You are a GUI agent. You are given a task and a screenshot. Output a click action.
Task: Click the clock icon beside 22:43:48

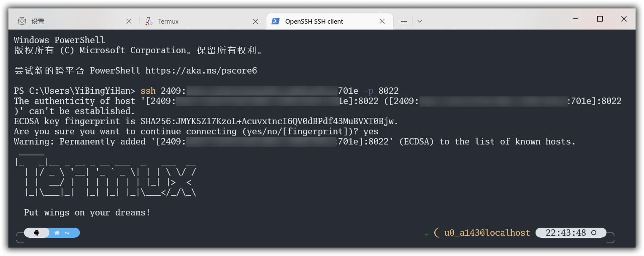click(594, 233)
